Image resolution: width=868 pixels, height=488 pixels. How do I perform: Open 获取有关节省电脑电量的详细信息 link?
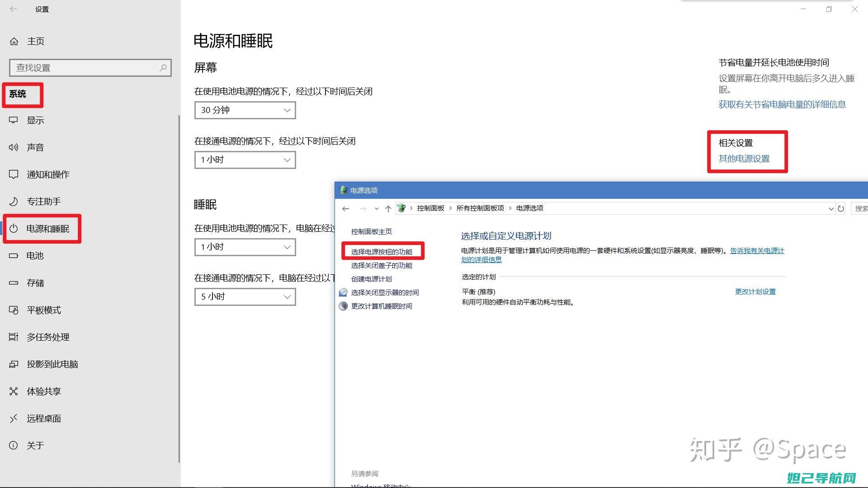pos(782,104)
